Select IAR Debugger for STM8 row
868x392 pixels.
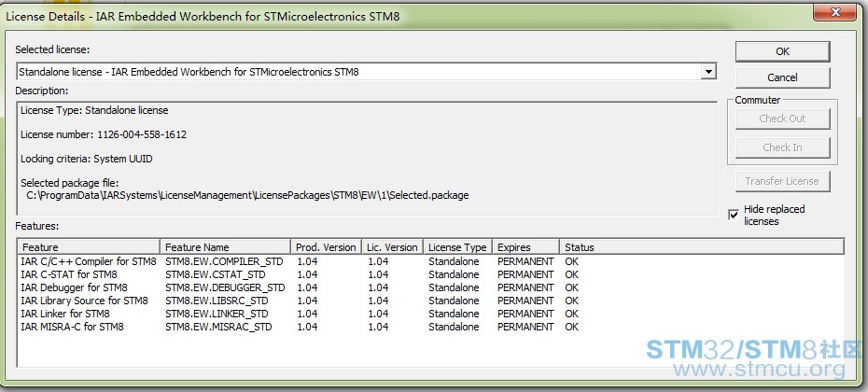click(431, 287)
